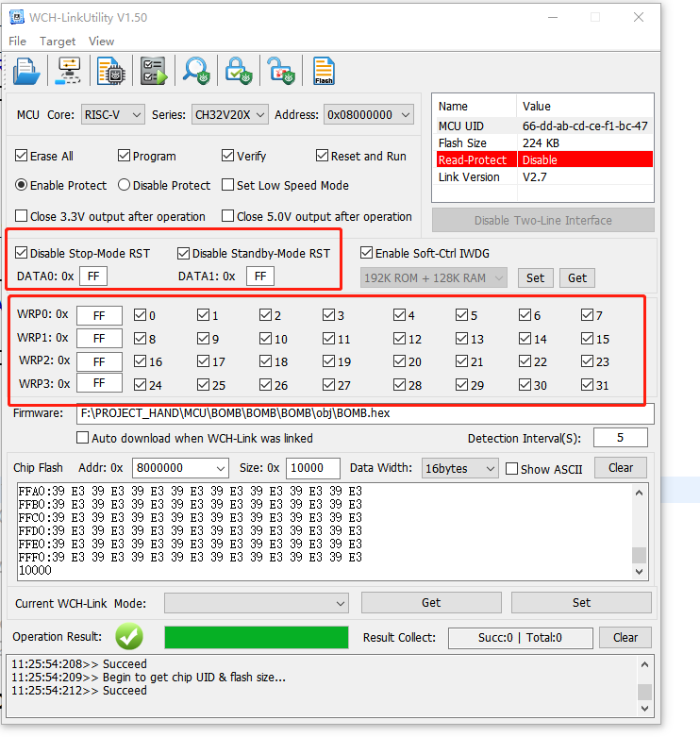Click the Clear button beside Show ASCII
Image resolution: width=700 pixels, height=737 pixels.
[620, 468]
